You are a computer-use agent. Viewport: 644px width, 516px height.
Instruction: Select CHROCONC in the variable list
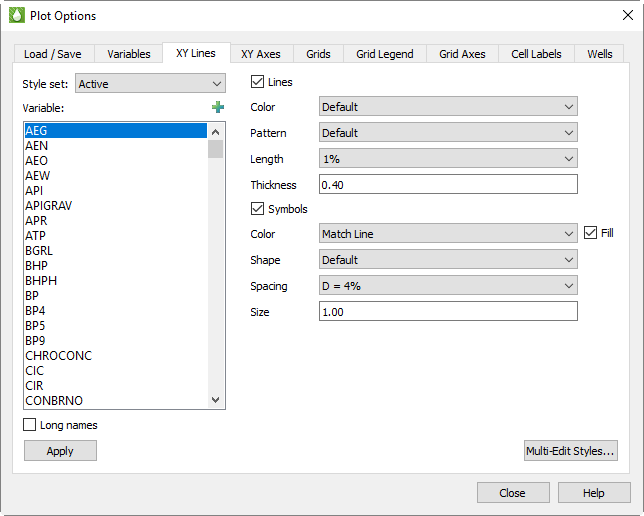coord(116,356)
